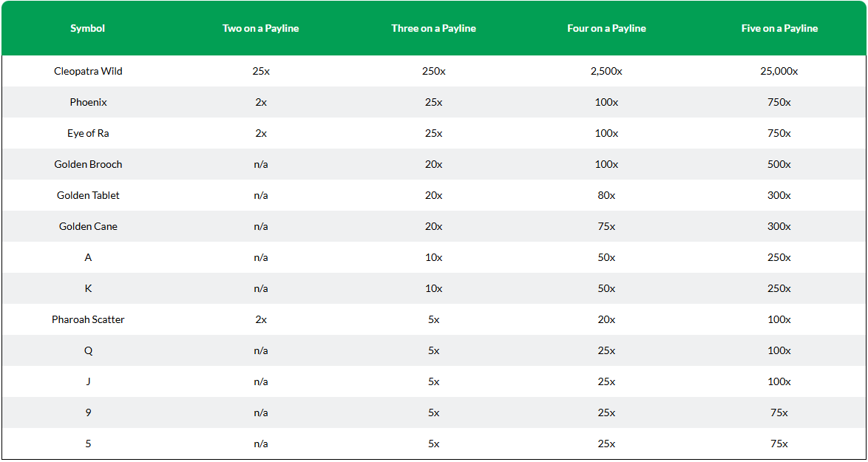Image resolution: width=868 pixels, height=462 pixels.
Task: Click the Symbol column header
Action: [x=87, y=29]
